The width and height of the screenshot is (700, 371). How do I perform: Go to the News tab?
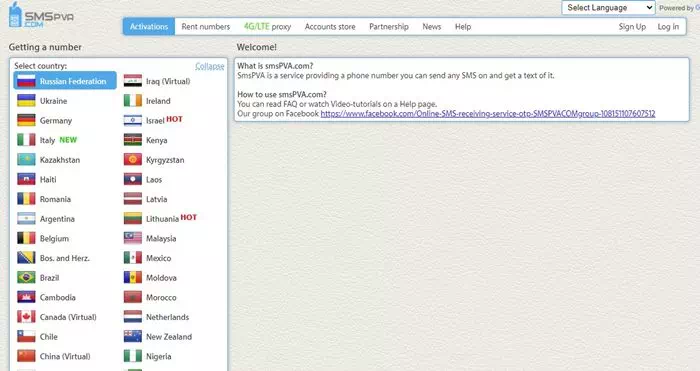point(432,27)
